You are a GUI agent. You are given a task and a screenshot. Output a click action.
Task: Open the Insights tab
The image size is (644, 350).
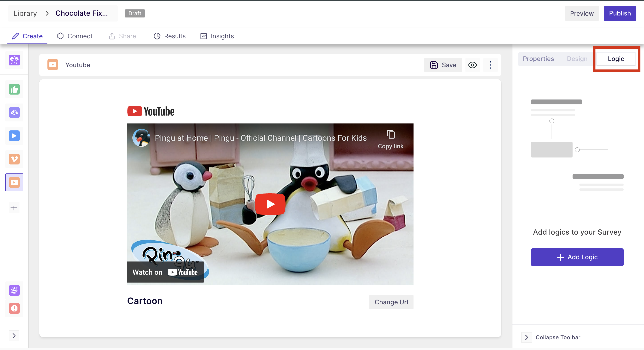tap(217, 36)
